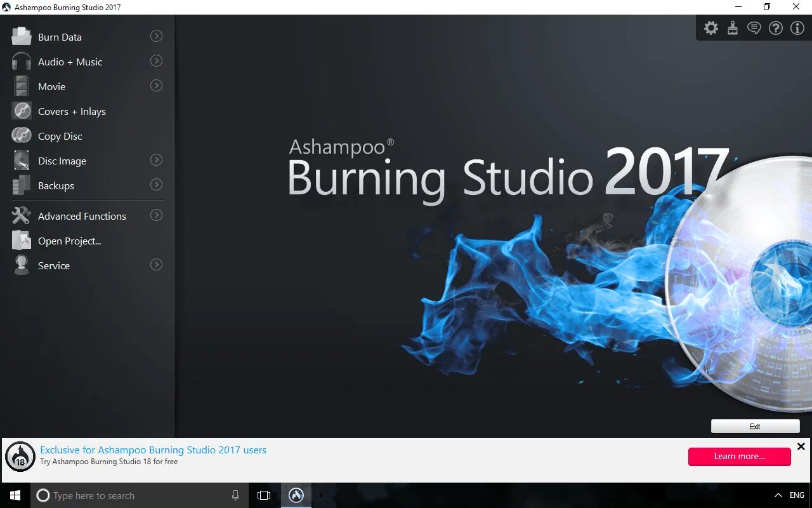Click the Disc Image icon
This screenshot has height=508, width=812.
(x=22, y=160)
